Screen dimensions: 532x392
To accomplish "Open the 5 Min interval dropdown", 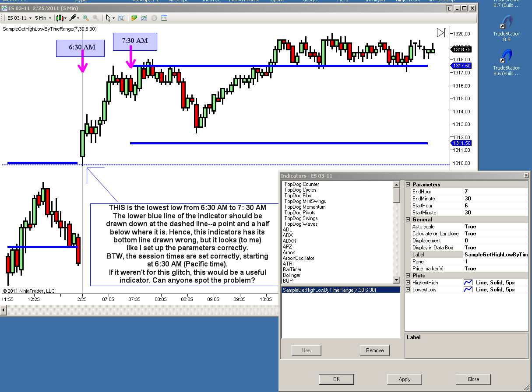I will click(43, 18).
